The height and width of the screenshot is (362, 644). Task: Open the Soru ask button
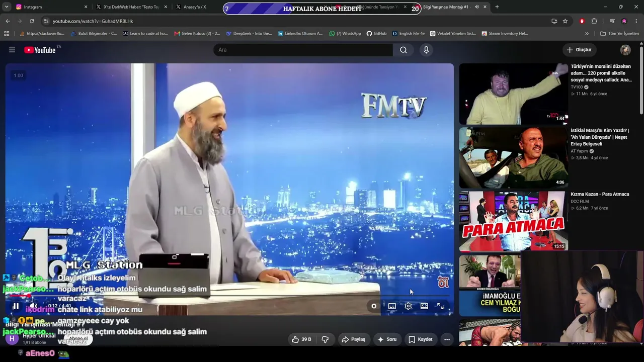coord(387,339)
